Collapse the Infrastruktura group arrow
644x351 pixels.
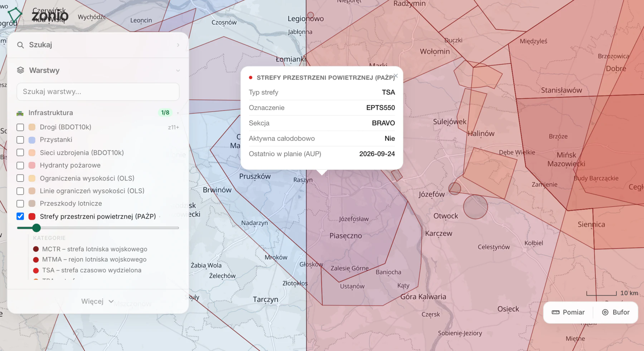(x=178, y=113)
